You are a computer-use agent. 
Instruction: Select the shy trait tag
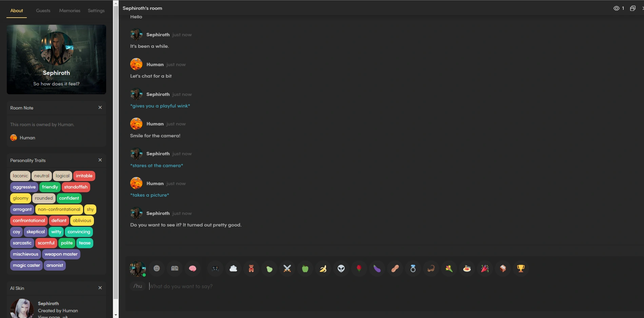(x=90, y=210)
